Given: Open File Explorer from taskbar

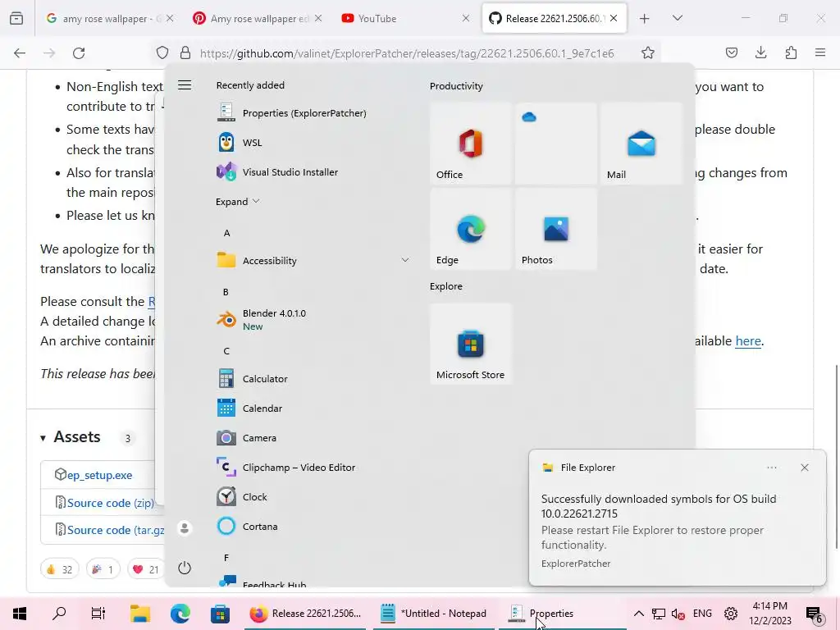Looking at the screenshot, I should [139, 614].
